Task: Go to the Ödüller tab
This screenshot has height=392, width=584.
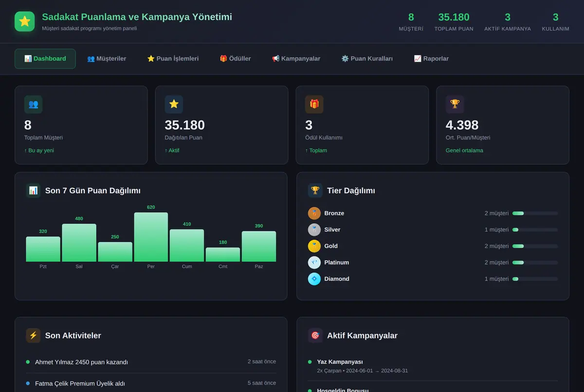Action: (x=235, y=59)
